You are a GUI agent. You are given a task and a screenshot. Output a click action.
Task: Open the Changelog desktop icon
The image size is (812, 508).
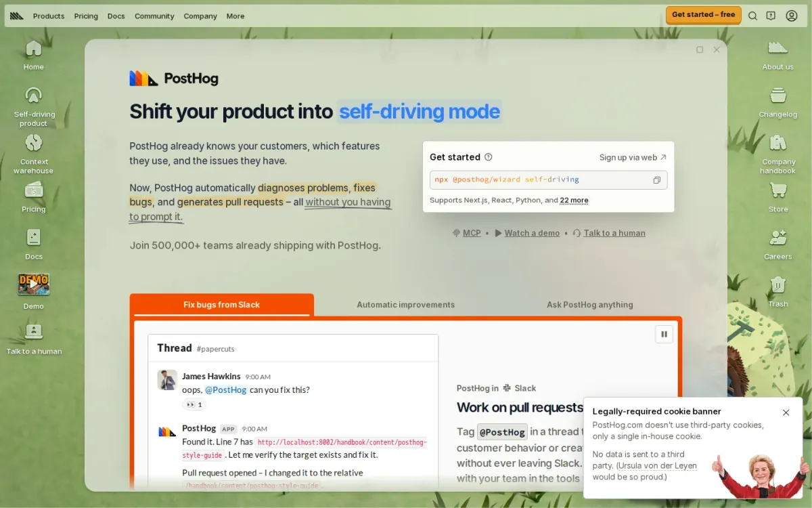pos(778,102)
